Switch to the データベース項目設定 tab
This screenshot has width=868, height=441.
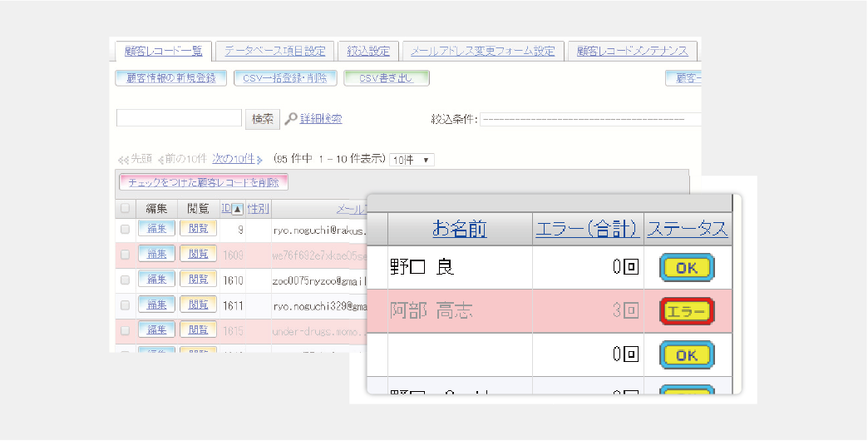point(274,51)
